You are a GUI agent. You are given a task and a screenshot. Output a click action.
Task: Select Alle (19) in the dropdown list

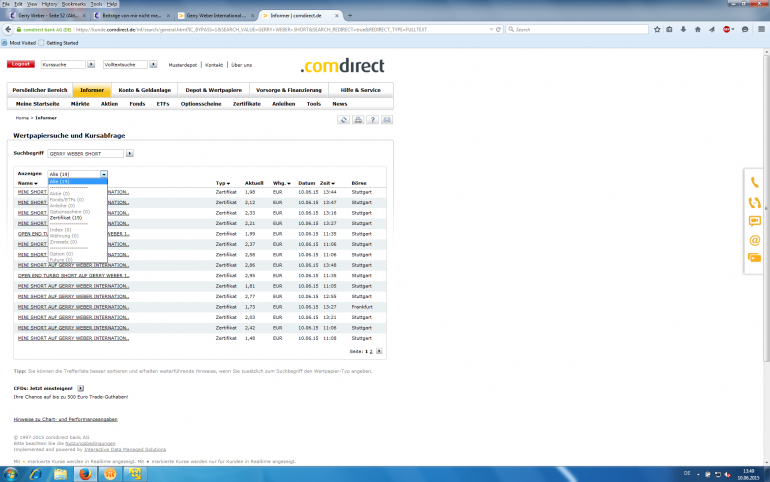pyautogui.click(x=78, y=182)
